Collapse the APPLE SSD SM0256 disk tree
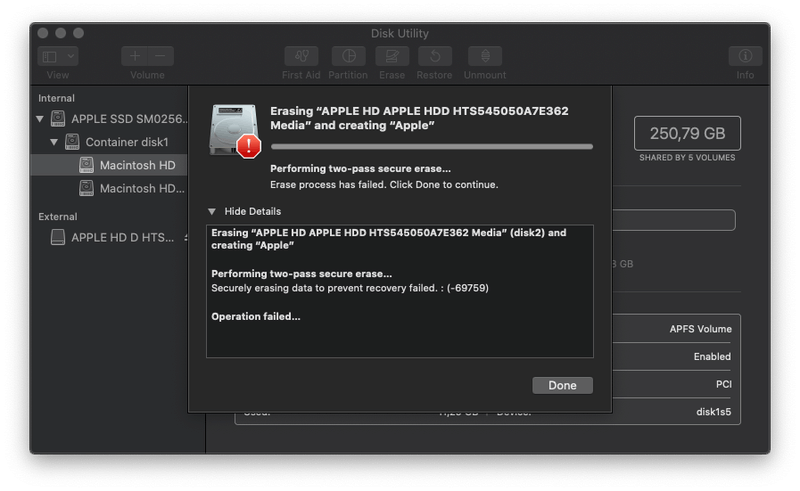Screen dimensions: 800x491 [40, 119]
